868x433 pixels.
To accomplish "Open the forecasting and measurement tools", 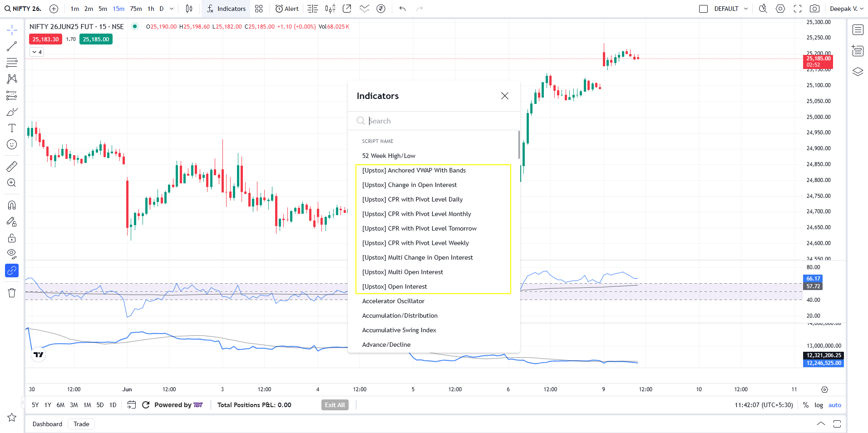I will [12, 95].
